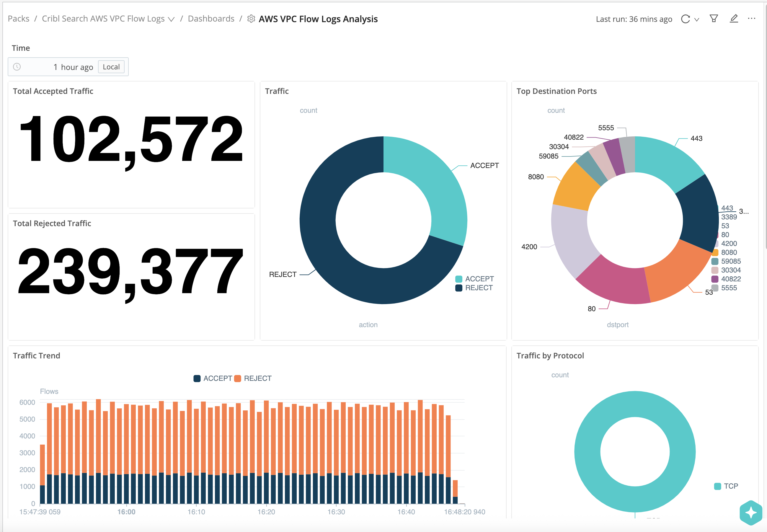
Task: Click the 16:00 tick on trend axis
Action: tap(126, 512)
